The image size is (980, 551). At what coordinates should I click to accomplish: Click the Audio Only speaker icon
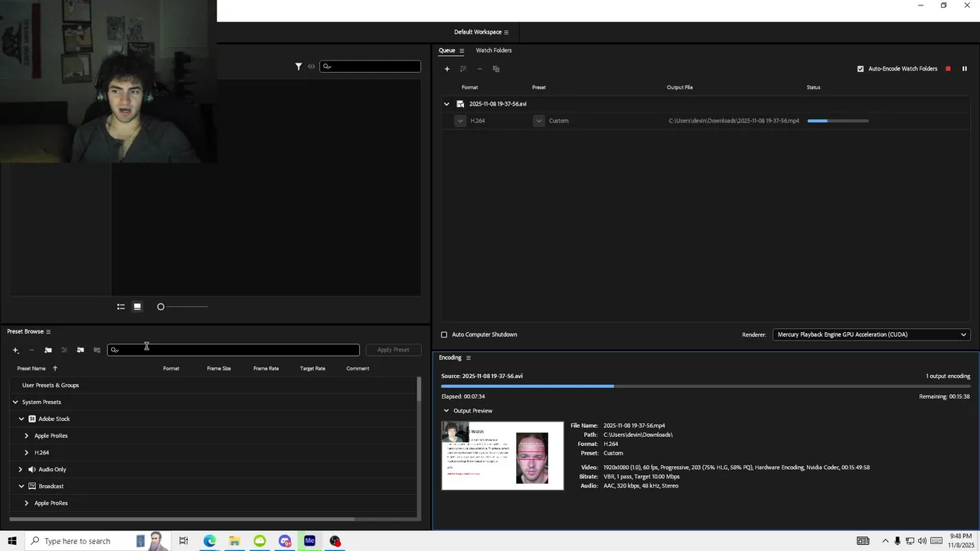click(32, 469)
